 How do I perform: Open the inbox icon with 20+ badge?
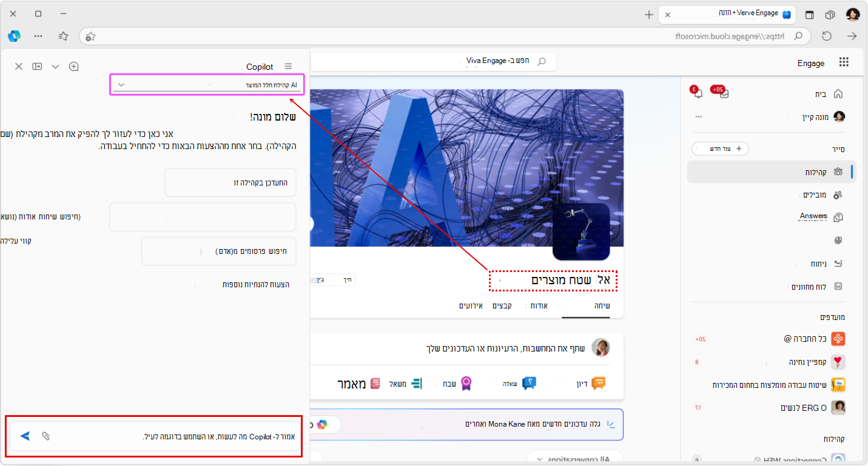click(724, 93)
